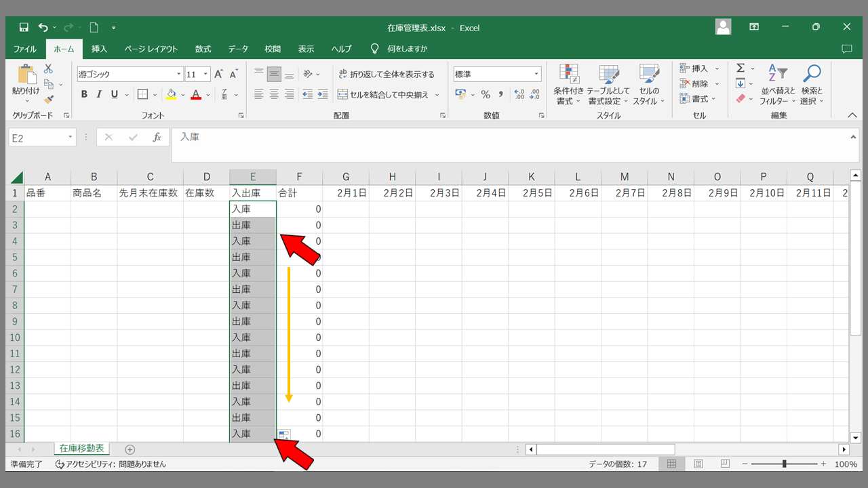The height and width of the screenshot is (488, 868).
Task: Increase indent of cell contents
Action: (322, 94)
